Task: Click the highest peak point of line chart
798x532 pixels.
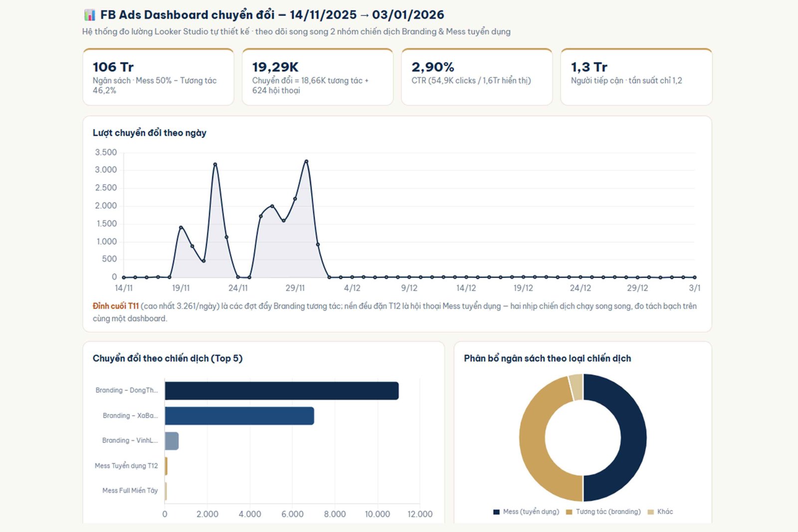Action: pos(306,161)
